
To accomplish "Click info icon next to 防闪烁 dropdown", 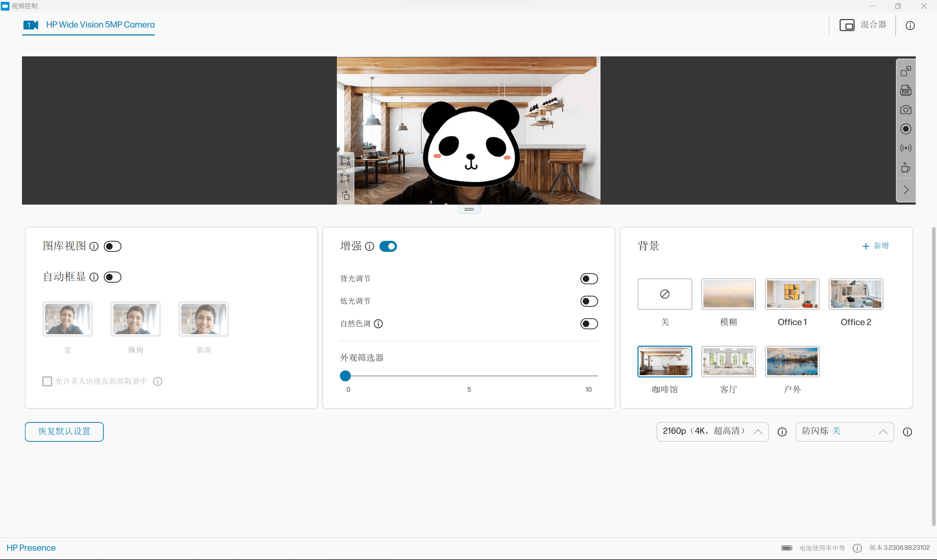I will tap(907, 432).
